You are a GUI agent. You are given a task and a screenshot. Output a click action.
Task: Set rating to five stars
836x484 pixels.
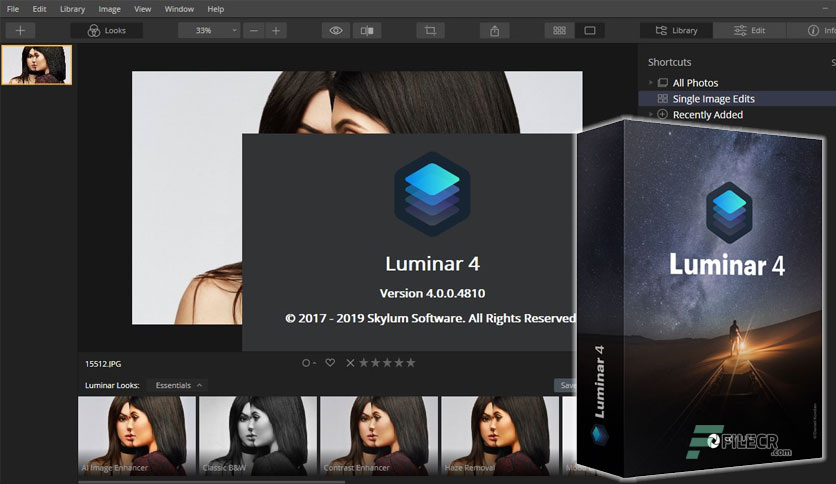[x=411, y=363]
